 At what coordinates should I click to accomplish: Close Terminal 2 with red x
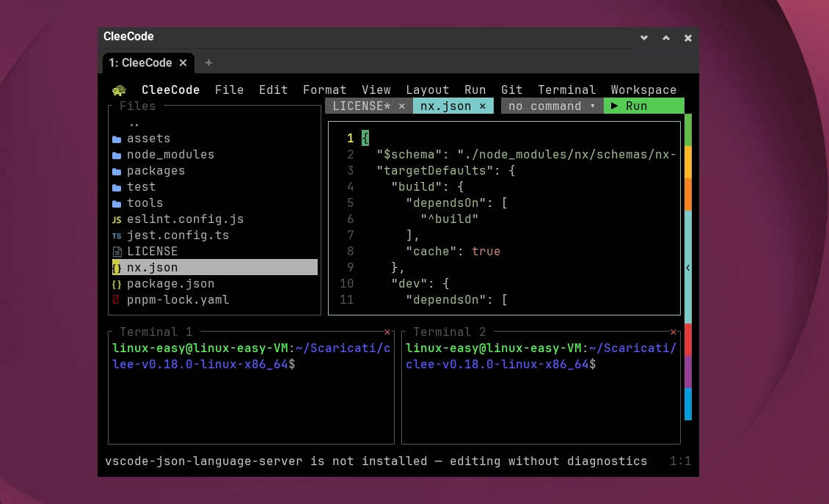(x=673, y=332)
